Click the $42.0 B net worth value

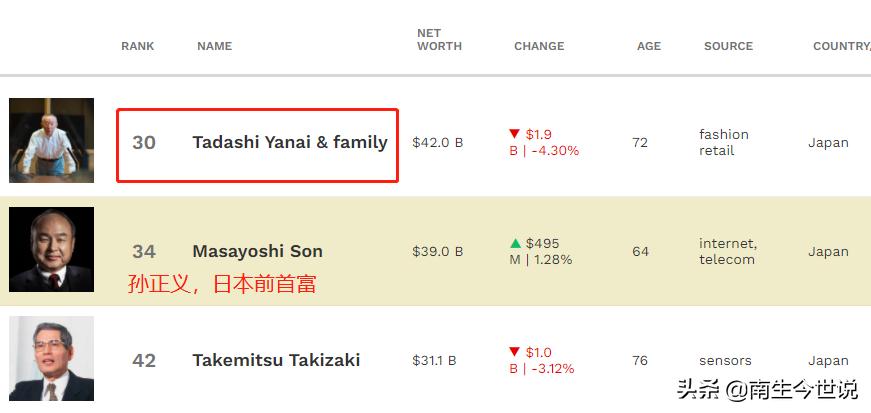click(x=437, y=142)
